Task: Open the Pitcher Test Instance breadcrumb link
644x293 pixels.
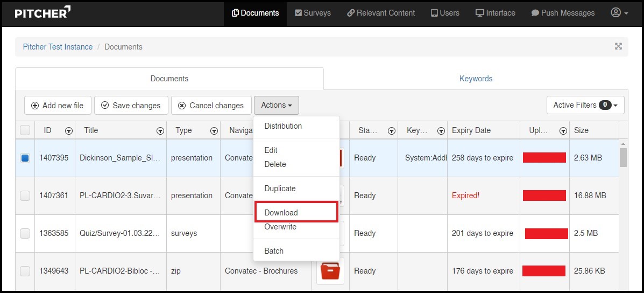Action: pyautogui.click(x=58, y=47)
